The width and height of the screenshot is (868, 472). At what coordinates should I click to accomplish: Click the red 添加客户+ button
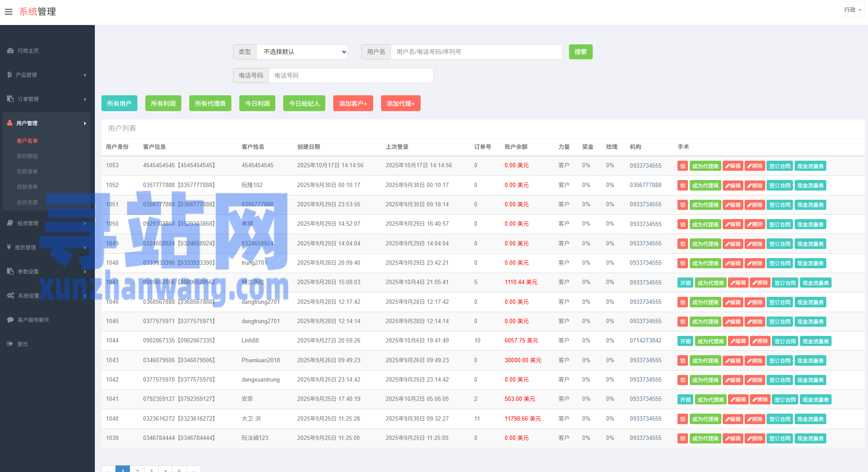(x=353, y=104)
